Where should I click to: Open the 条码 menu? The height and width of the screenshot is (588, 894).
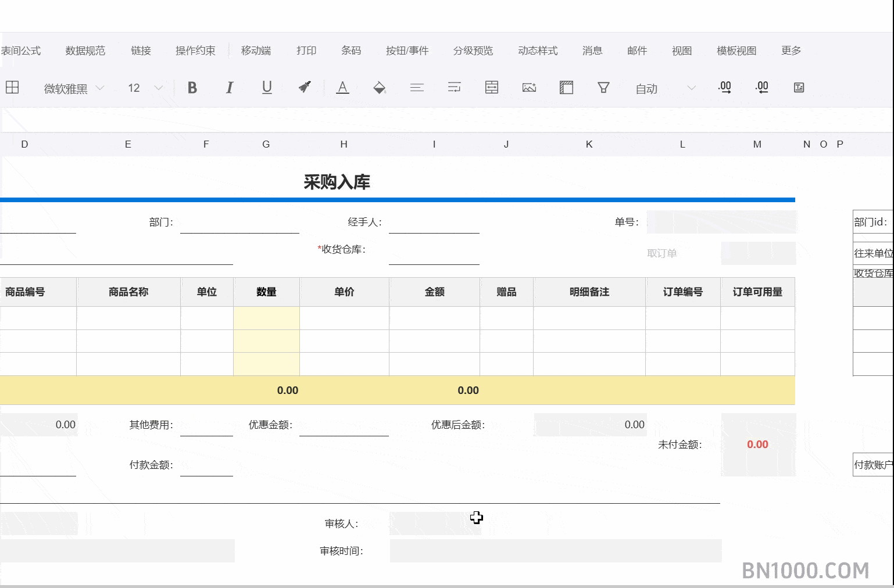pyautogui.click(x=351, y=51)
